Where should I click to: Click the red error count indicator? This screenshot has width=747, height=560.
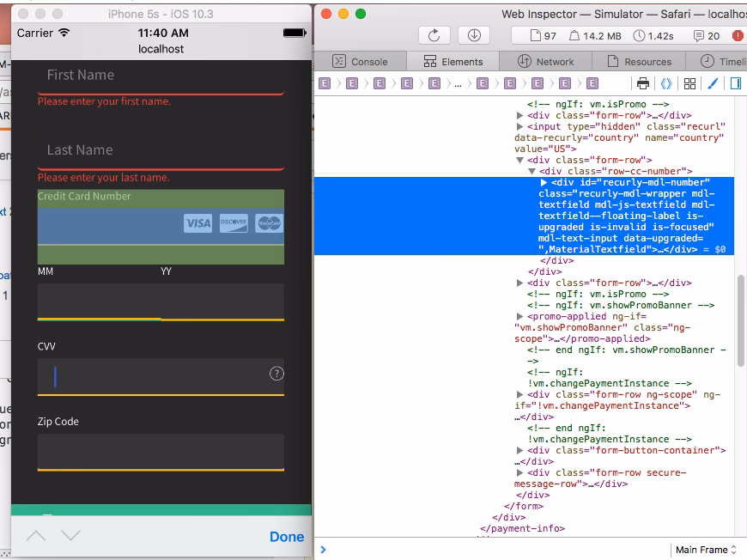[x=737, y=36]
